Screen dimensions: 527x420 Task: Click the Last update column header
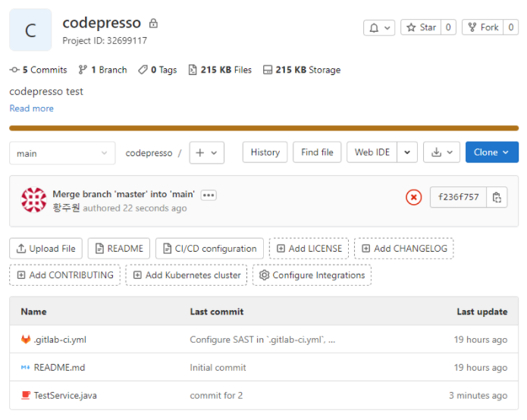[x=482, y=312]
